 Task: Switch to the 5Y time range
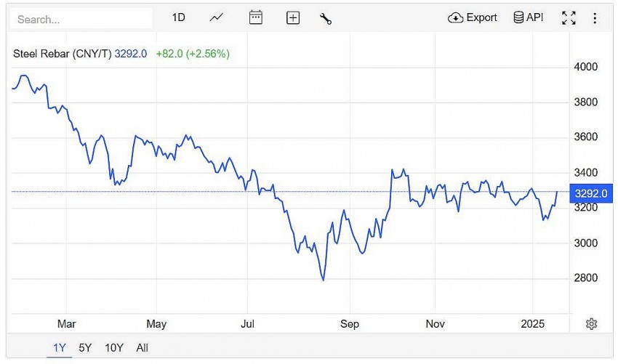(x=85, y=348)
